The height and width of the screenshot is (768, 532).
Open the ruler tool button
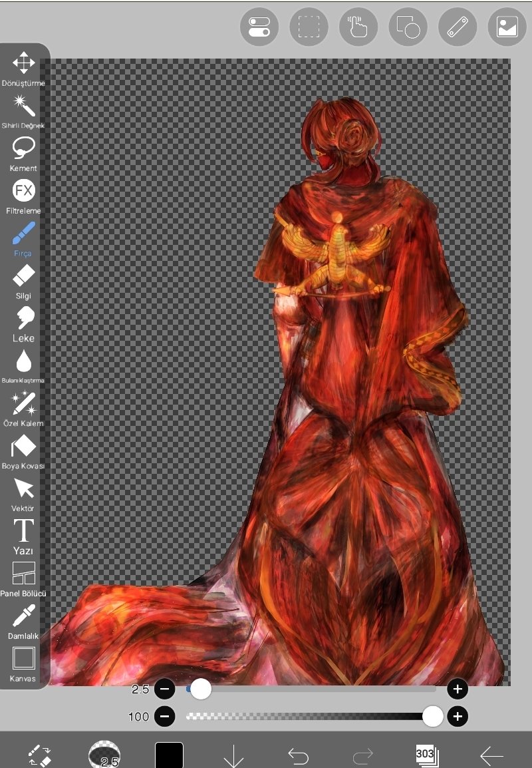tap(458, 27)
